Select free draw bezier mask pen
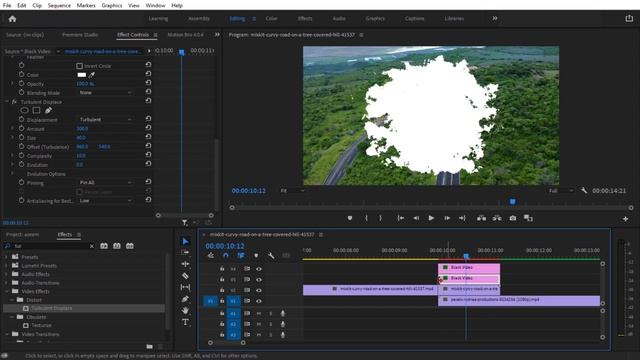 [x=48, y=110]
